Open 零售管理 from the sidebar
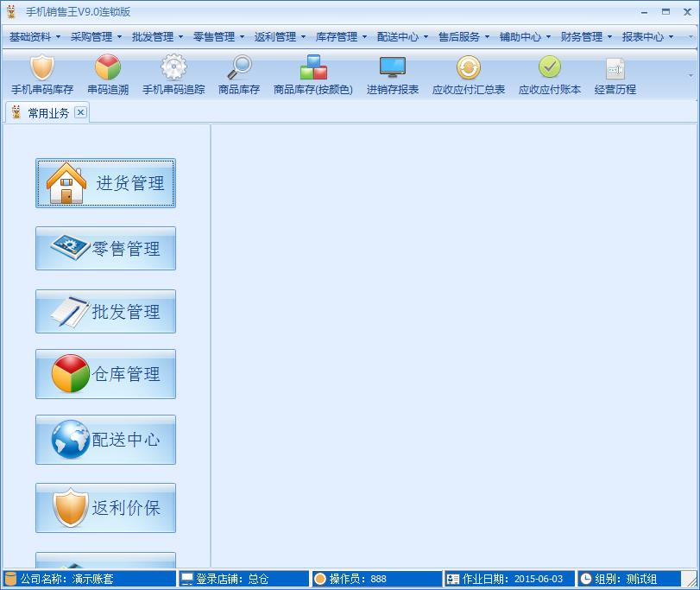 click(105, 248)
